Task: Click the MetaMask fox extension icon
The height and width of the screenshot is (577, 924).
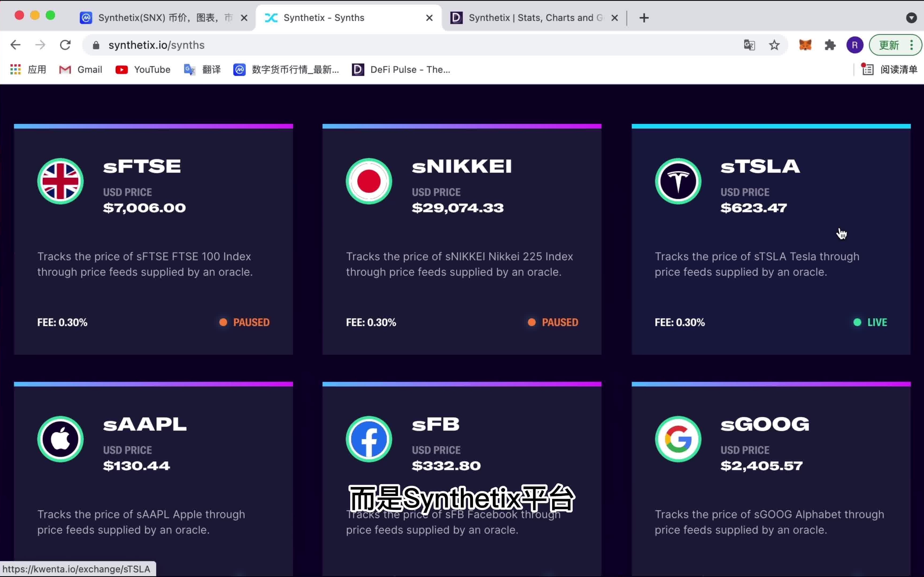Action: (x=805, y=45)
